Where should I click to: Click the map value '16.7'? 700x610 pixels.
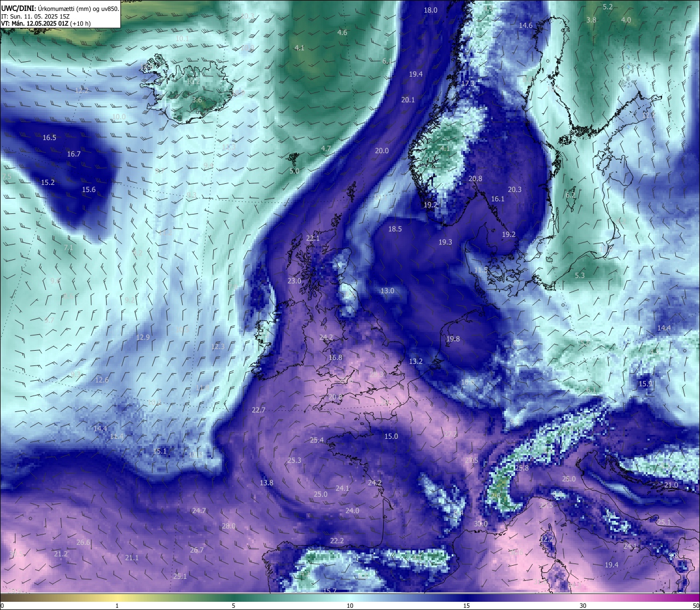[x=74, y=154]
